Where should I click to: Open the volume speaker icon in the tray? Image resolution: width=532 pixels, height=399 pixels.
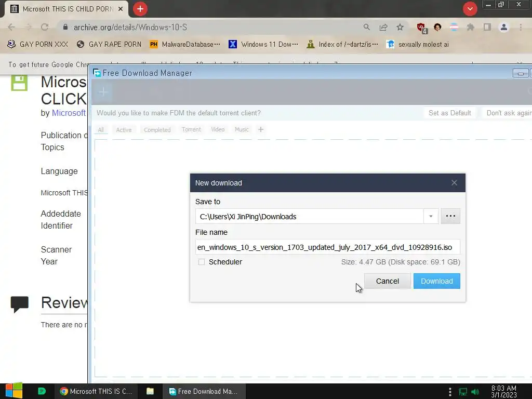pyautogui.click(x=475, y=392)
